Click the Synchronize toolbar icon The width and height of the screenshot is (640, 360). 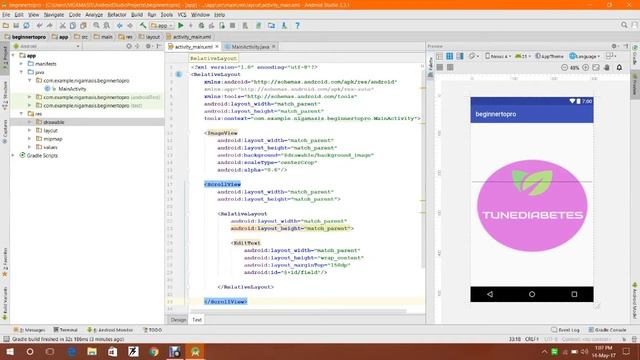point(27,25)
